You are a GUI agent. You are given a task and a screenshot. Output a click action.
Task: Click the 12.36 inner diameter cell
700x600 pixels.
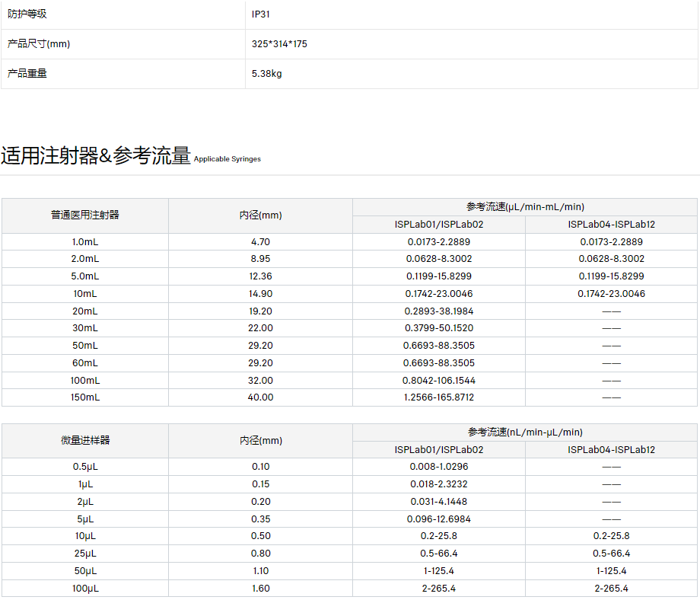[260, 276]
